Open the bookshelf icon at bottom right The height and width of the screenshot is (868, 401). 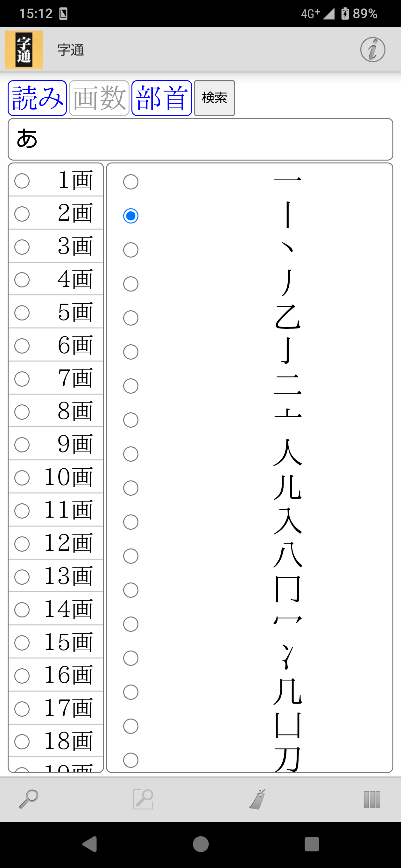coord(372,799)
